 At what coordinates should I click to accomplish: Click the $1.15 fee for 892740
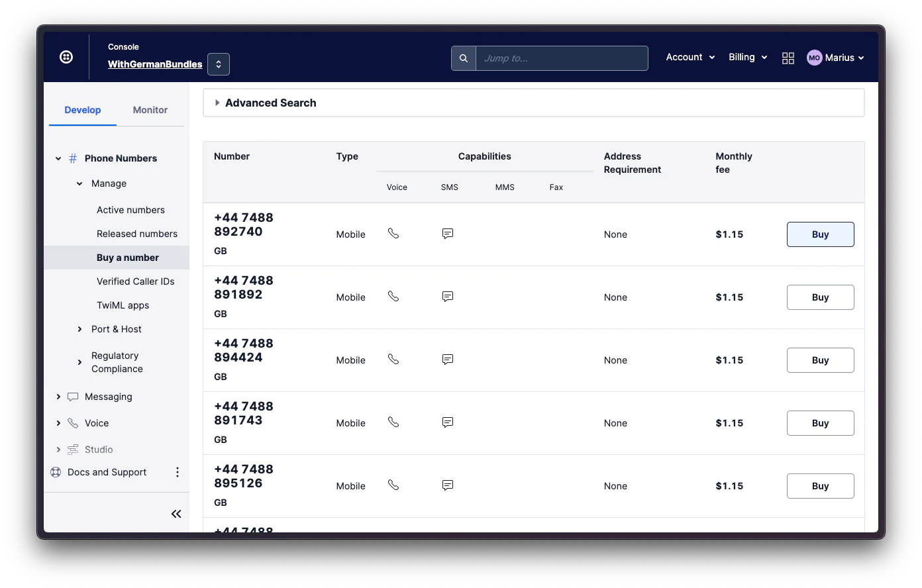click(729, 234)
